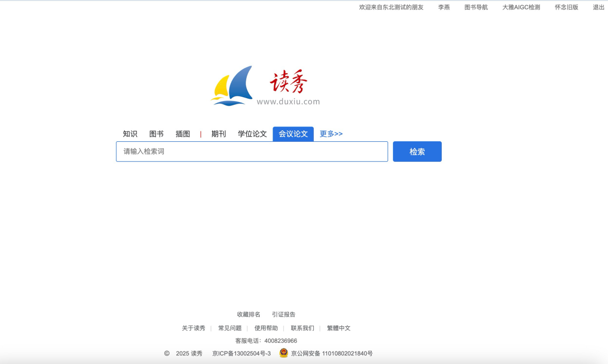Open 图书导航 in top navigation
This screenshot has height=364, width=608.
coord(476,7)
